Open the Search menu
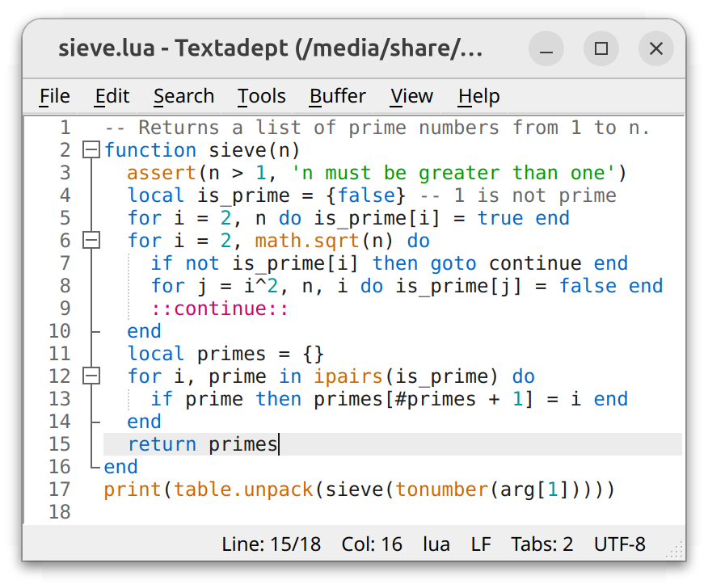 click(183, 96)
